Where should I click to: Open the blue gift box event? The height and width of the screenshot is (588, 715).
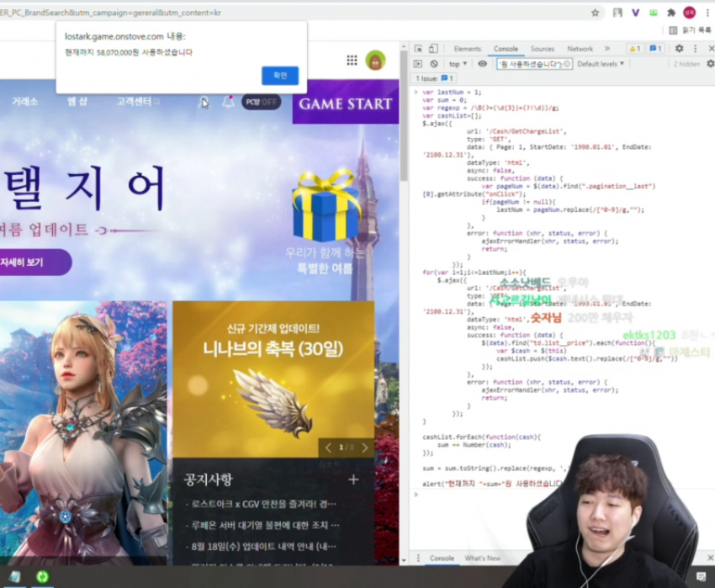tap(326, 205)
